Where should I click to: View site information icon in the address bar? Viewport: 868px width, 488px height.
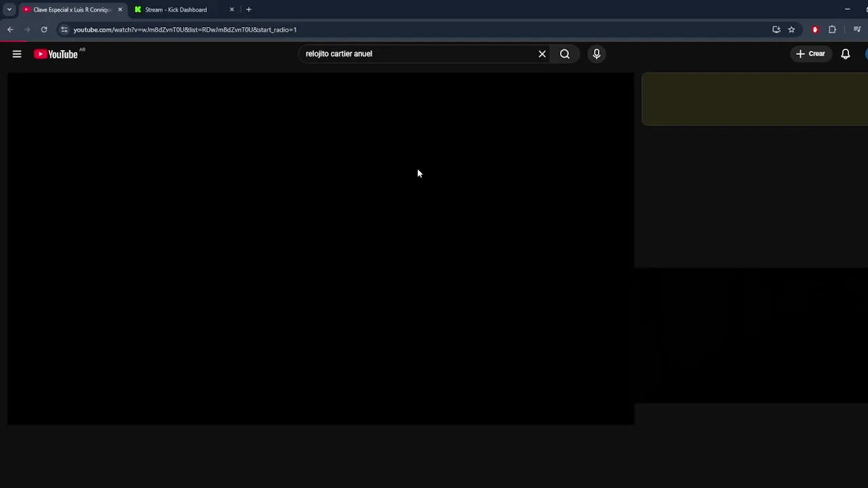(64, 29)
